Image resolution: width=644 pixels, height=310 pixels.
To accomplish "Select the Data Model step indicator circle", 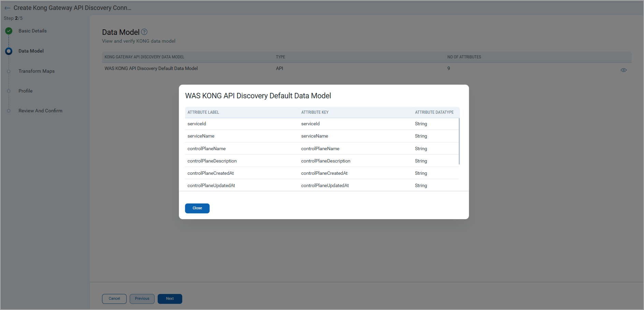I will [9, 51].
